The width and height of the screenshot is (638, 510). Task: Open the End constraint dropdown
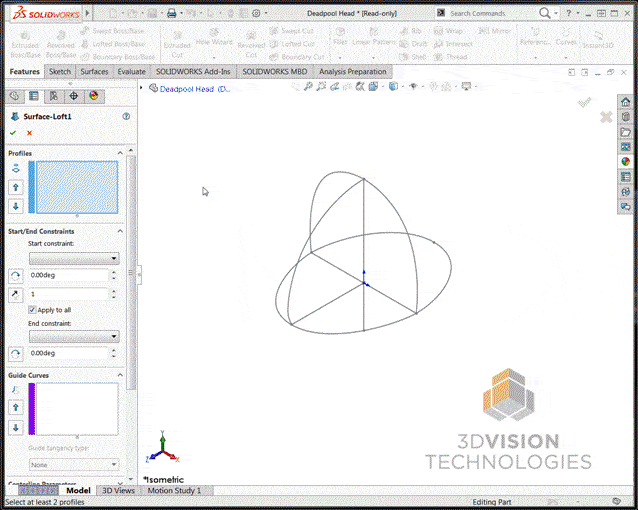74,336
